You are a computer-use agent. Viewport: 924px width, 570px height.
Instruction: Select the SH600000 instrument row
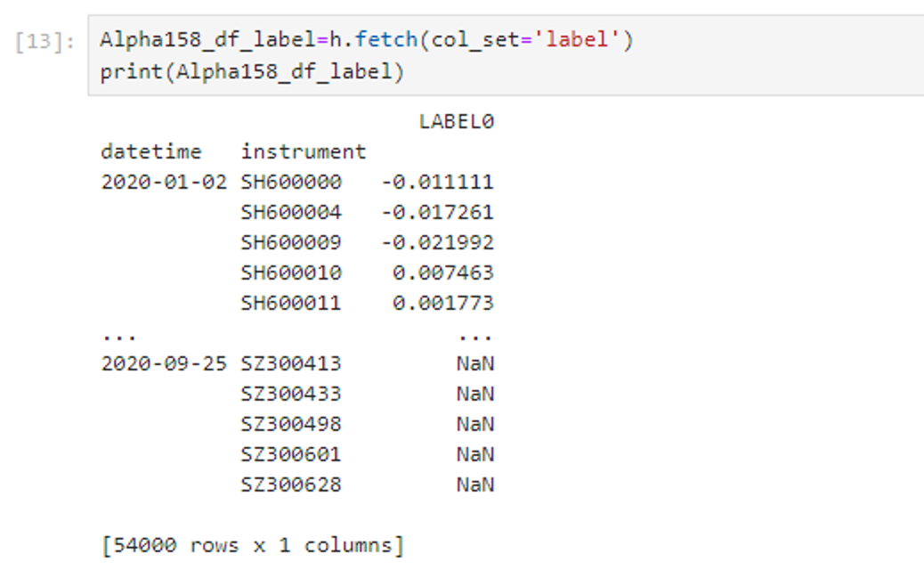(291, 183)
